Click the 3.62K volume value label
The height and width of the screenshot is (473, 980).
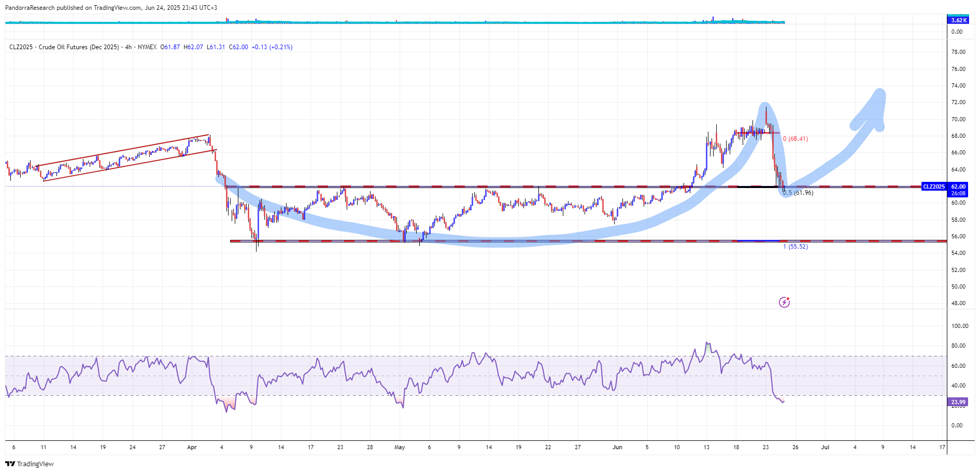coord(958,20)
